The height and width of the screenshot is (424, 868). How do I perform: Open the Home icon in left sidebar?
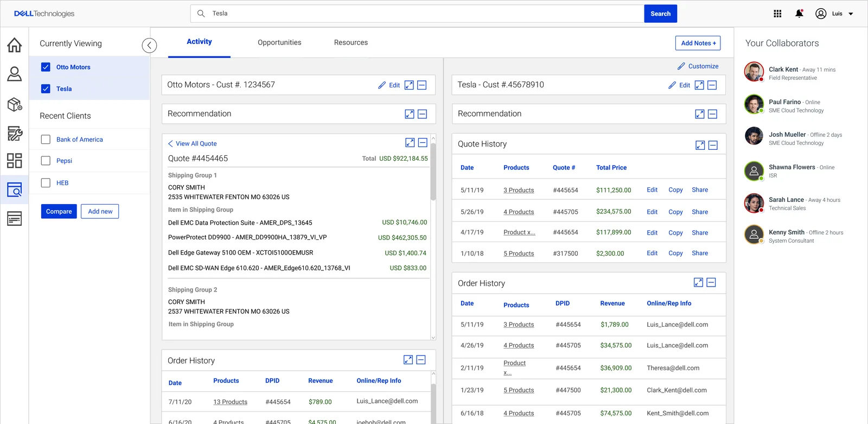[x=15, y=45]
